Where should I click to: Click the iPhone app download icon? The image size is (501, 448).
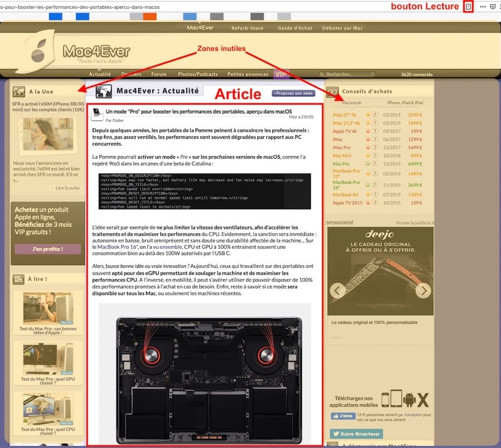click(385, 400)
